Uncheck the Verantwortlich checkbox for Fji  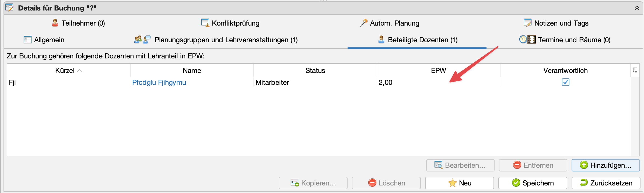[565, 82]
